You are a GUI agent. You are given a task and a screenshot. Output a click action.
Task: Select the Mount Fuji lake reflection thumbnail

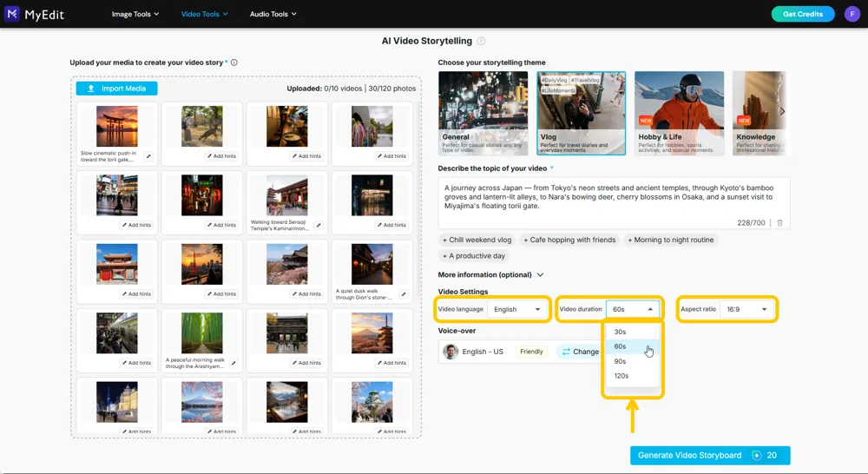click(x=202, y=402)
